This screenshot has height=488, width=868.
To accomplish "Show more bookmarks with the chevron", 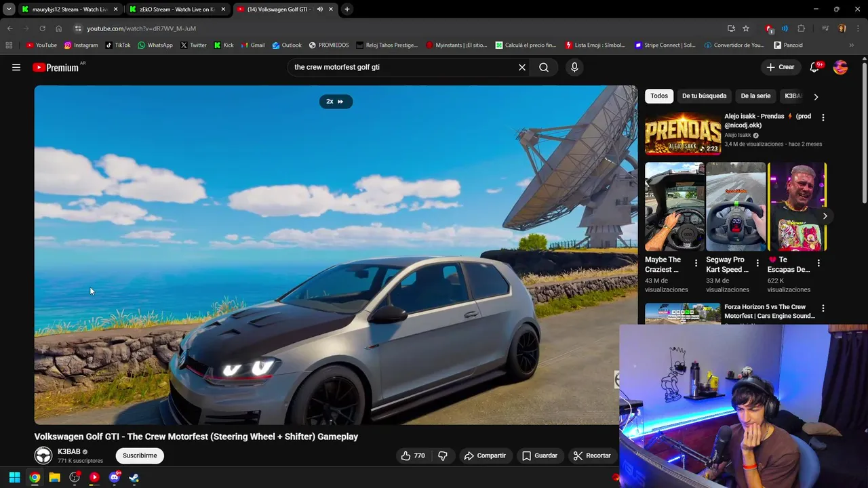I will pyautogui.click(x=852, y=45).
